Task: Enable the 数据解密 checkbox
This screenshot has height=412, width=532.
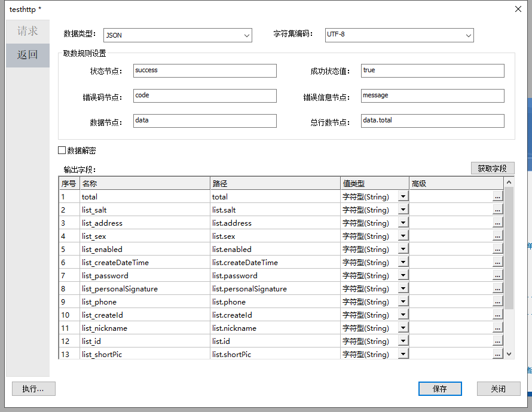Action: [x=62, y=150]
